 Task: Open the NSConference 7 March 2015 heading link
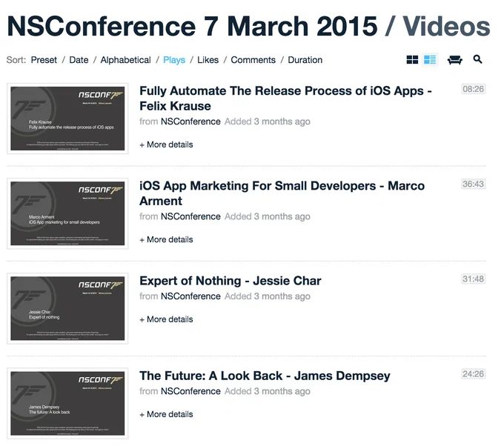pos(192,26)
